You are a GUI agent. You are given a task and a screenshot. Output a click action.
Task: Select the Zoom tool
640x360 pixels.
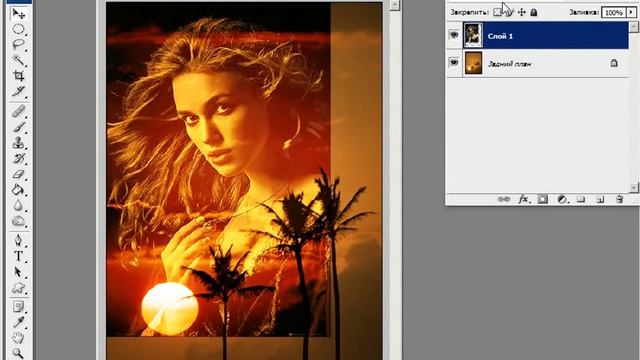(18, 353)
